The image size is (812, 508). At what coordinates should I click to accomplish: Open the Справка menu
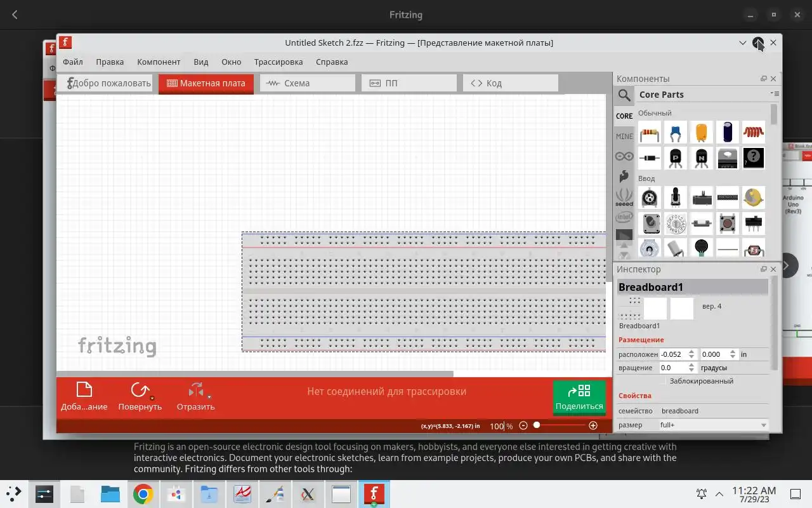coord(332,62)
